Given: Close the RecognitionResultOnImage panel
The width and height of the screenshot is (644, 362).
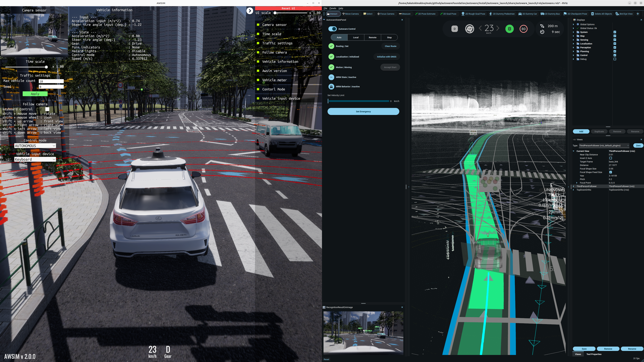Looking at the screenshot, I should [402, 307].
